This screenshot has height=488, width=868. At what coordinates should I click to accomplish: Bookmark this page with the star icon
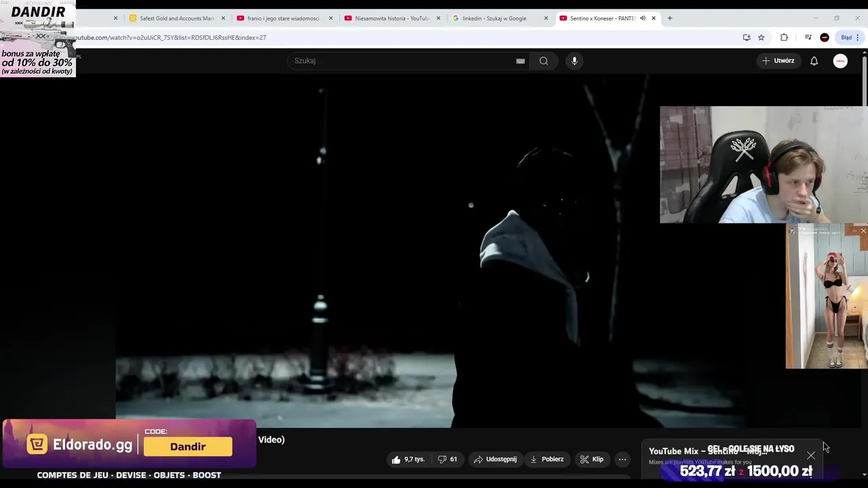(x=762, y=38)
